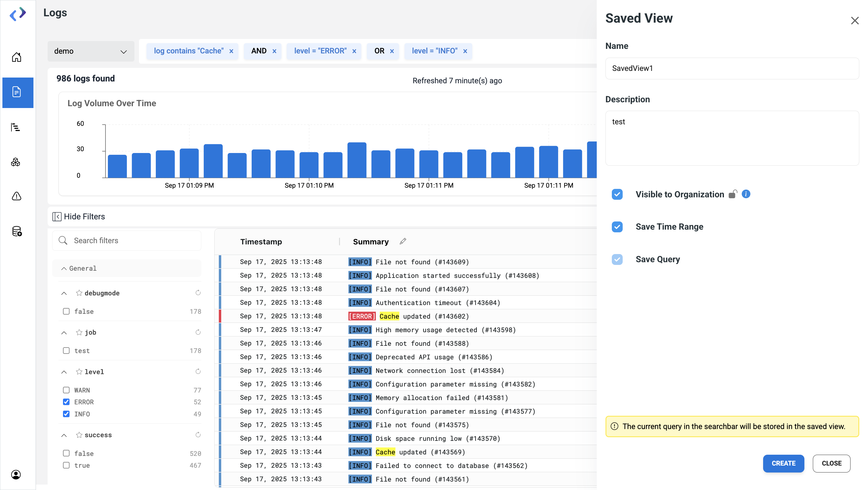The image size is (868, 490).
Task: Click the edit pencil next to Summary
Action: (x=403, y=241)
